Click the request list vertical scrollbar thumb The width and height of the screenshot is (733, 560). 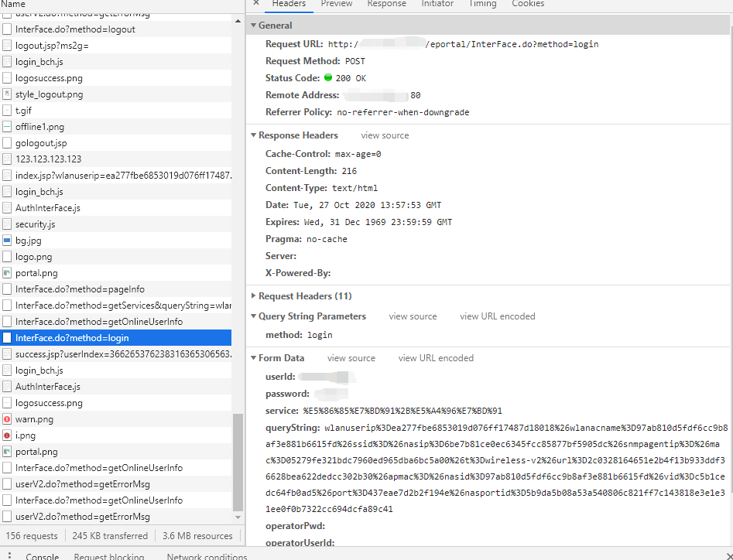click(x=238, y=463)
